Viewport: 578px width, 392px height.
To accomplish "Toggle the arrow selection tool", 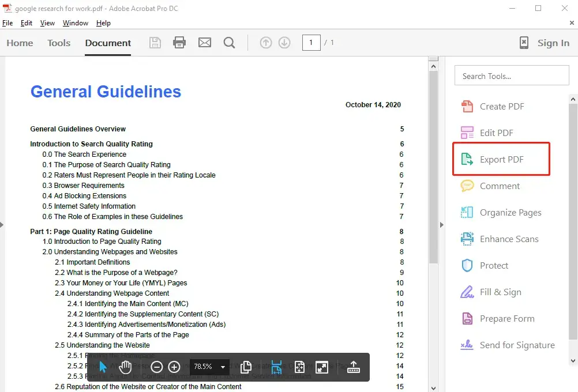I will (x=103, y=367).
